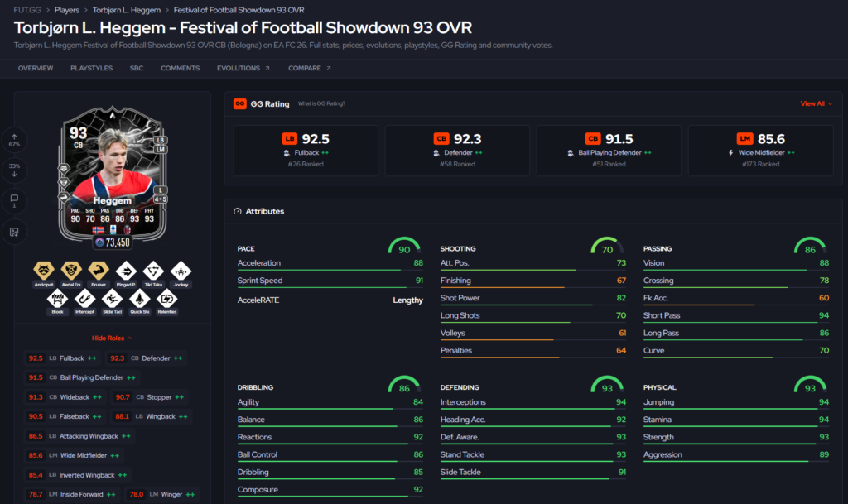
Task: Select the Bruiser playstyle icon
Action: pyautogui.click(x=99, y=274)
